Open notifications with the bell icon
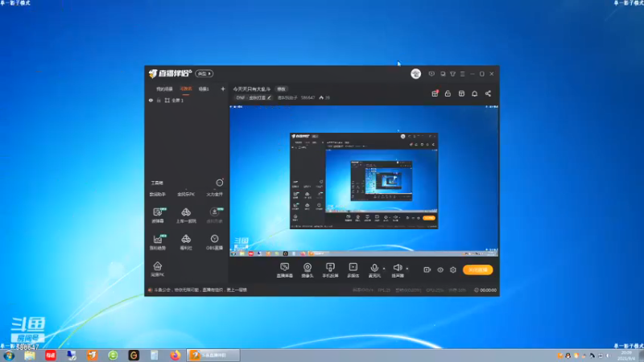This screenshot has height=362, width=644. 474,93
